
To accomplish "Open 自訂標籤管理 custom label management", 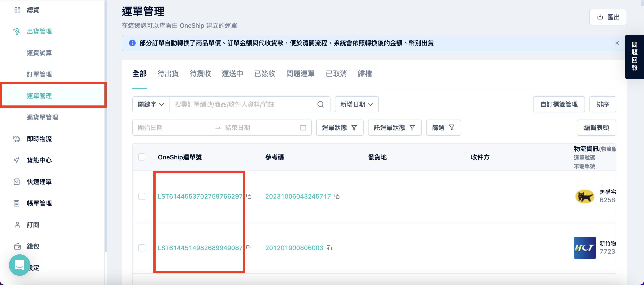I will coord(559,104).
